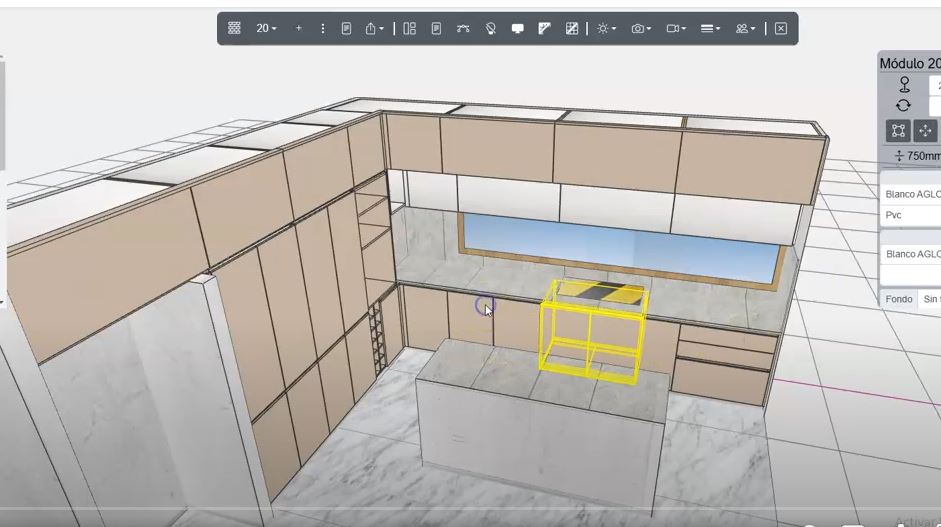
Task: Toggle the diagonal split shading icon
Action: (544, 29)
